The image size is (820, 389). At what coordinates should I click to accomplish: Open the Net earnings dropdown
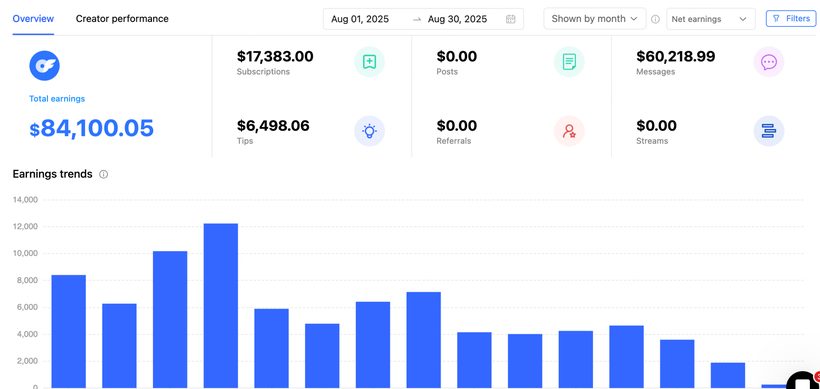pyautogui.click(x=711, y=19)
